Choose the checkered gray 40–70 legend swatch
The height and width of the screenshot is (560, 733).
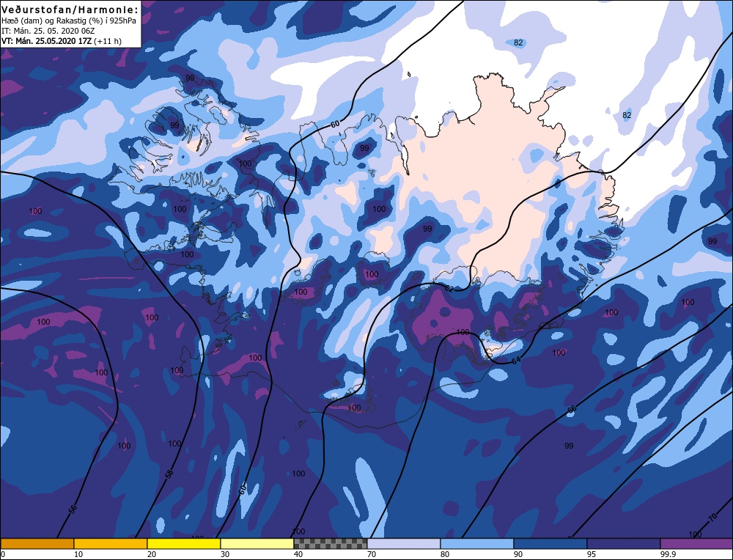(331, 544)
